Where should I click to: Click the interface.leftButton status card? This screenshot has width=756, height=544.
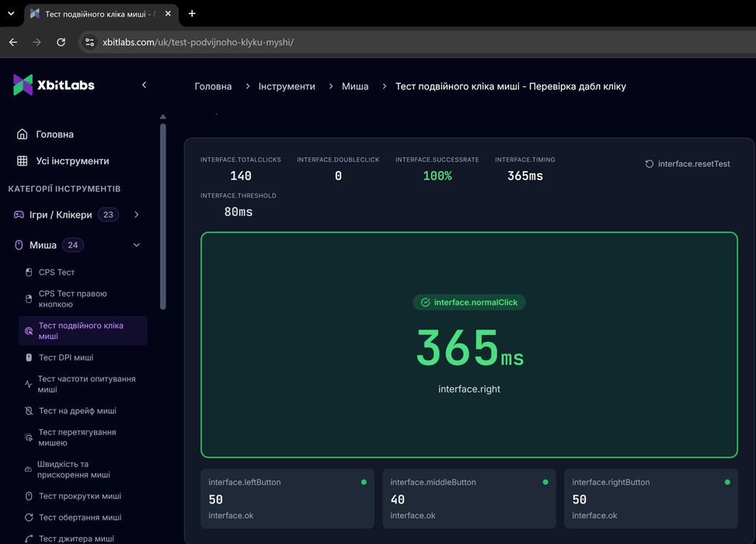[287, 499]
